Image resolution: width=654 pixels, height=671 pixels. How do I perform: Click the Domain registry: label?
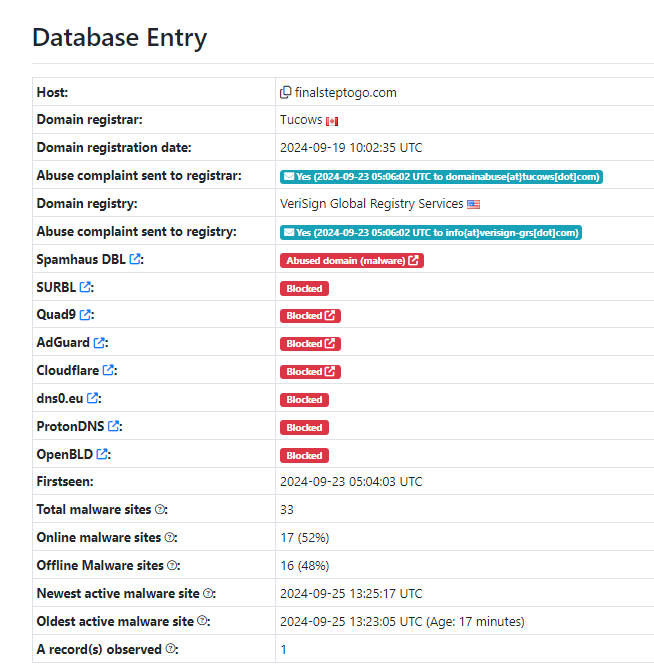click(x=87, y=203)
